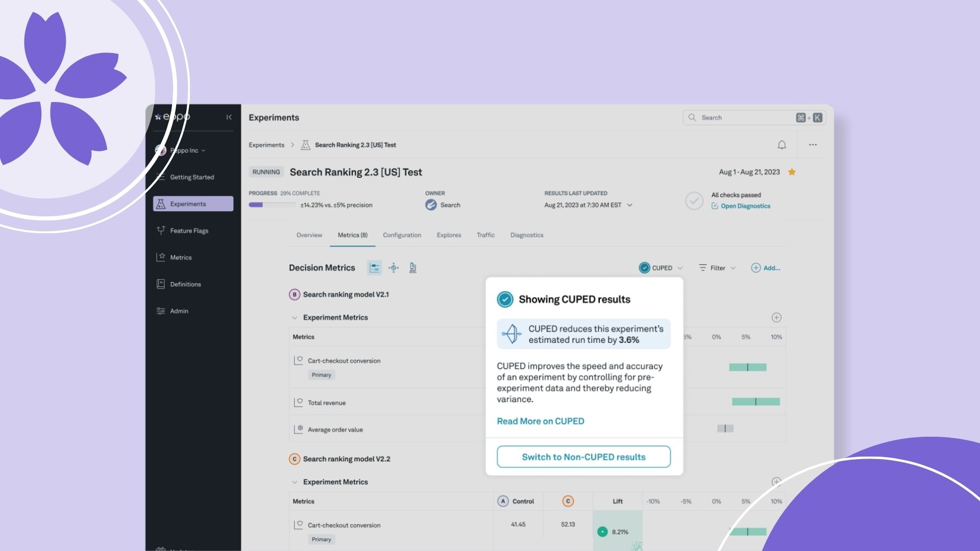980x551 pixels.
Task: Open the Diagnostics tab
Action: pyautogui.click(x=526, y=235)
